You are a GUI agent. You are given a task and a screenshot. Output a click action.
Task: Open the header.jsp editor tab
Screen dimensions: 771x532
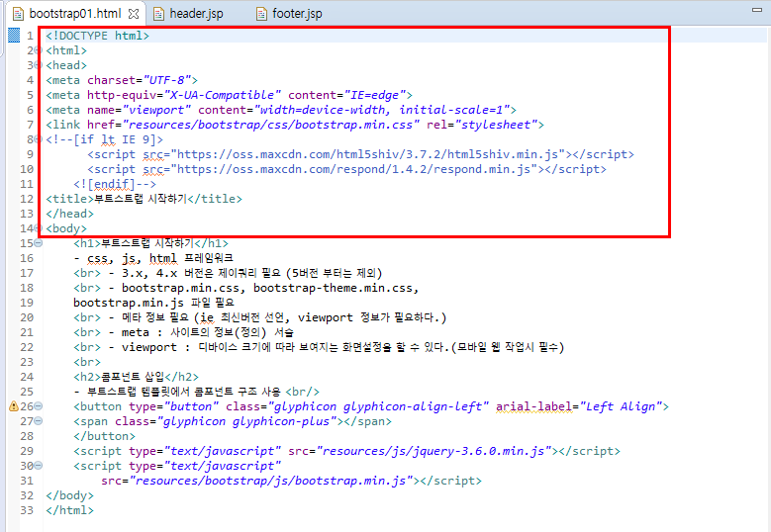[x=188, y=14]
